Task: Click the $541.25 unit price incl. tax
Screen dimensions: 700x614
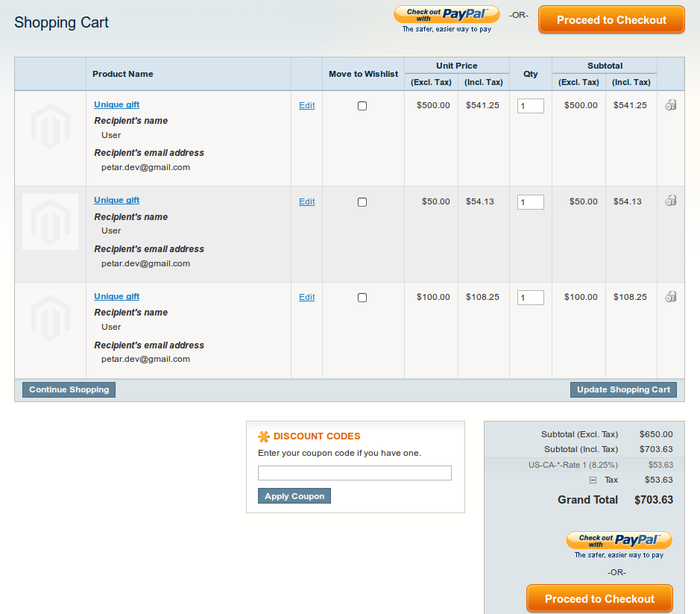Action: point(482,105)
